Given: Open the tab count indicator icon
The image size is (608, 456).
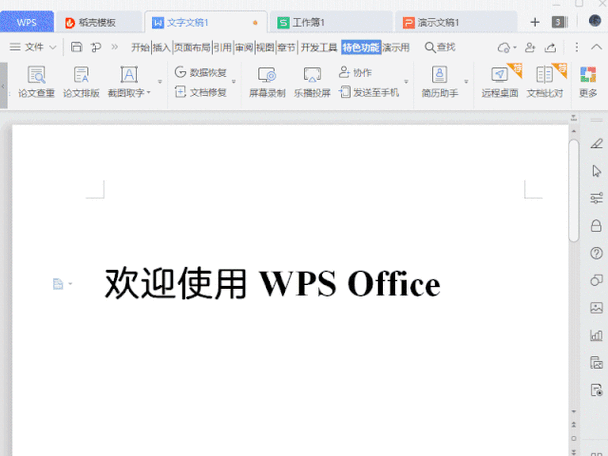Looking at the screenshot, I should [x=559, y=22].
